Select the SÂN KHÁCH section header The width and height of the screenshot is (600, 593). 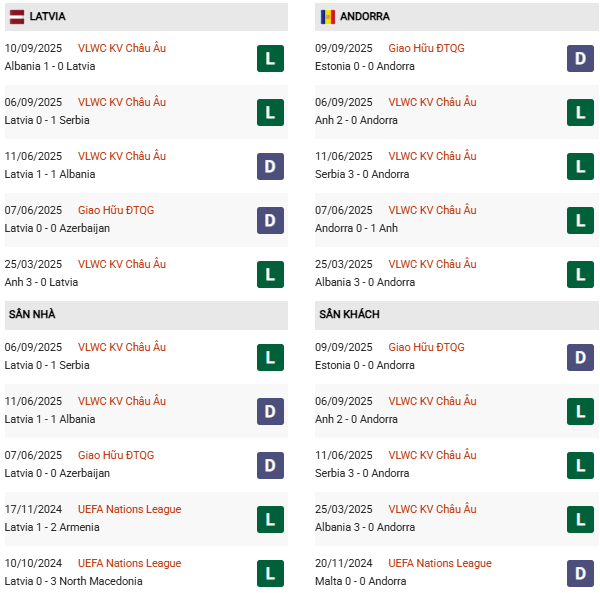(349, 314)
